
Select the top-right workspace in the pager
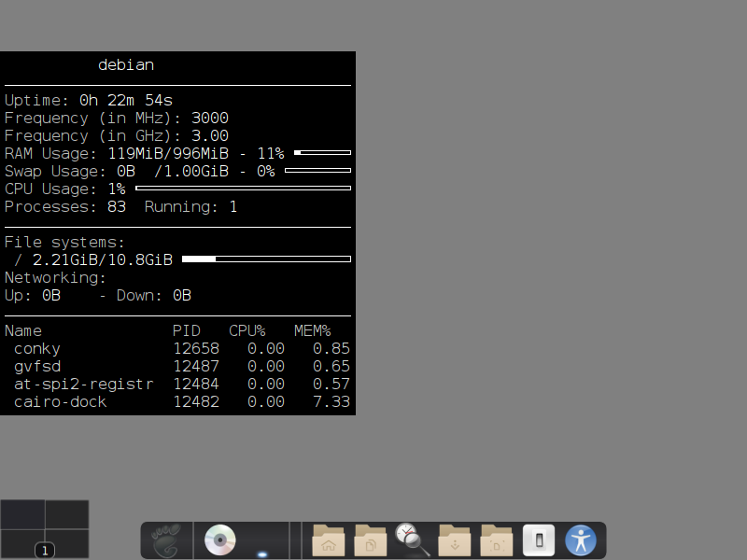coord(67,515)
